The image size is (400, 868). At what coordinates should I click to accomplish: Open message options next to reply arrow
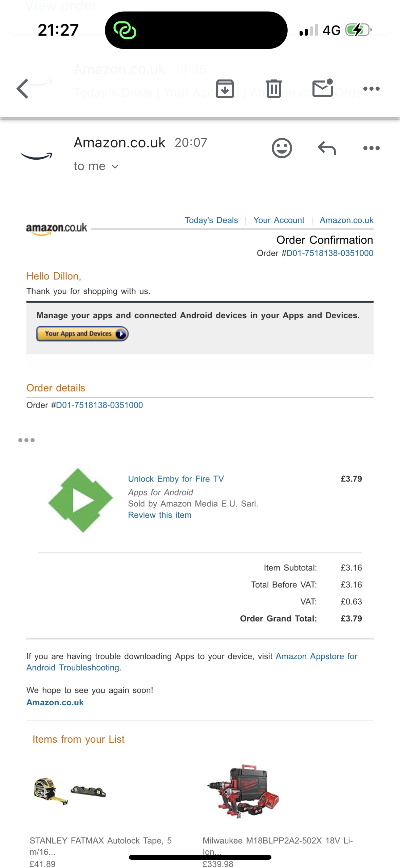[371, 148]
